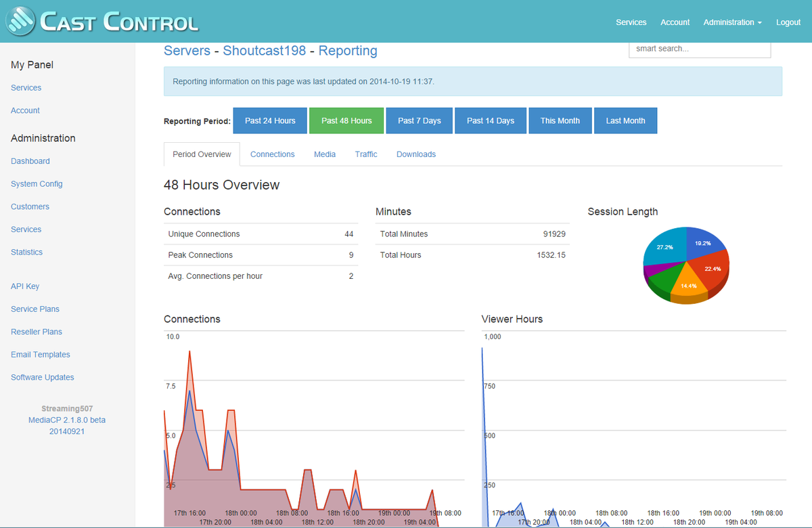Viewport: 812px width, 528px height.
Task: Open Email Templates in the sidebar
Action: tap(41, 355)
